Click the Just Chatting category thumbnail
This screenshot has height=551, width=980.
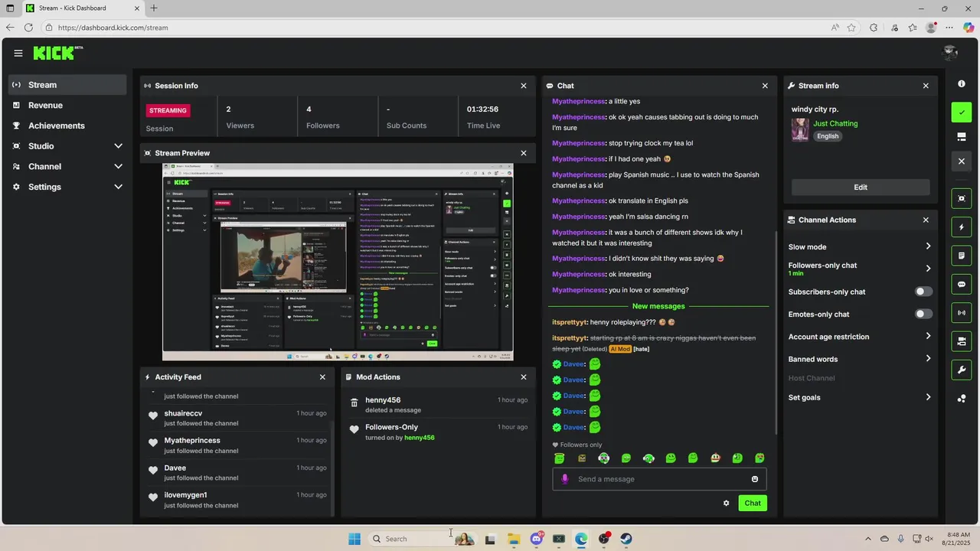[x=800, y=129]
